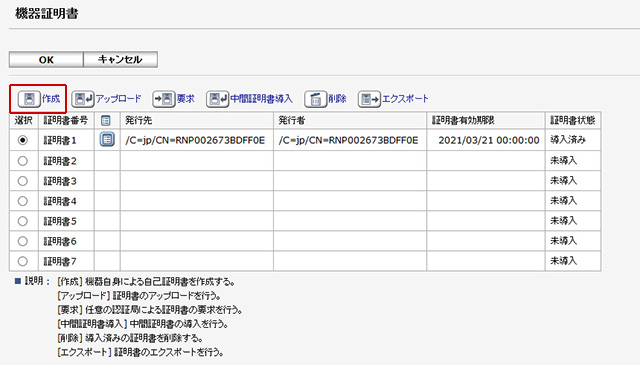The width and height of the screenshot is (640, 365).
Task: Click the アップロード text link
Action: click(x=118, y=99)
